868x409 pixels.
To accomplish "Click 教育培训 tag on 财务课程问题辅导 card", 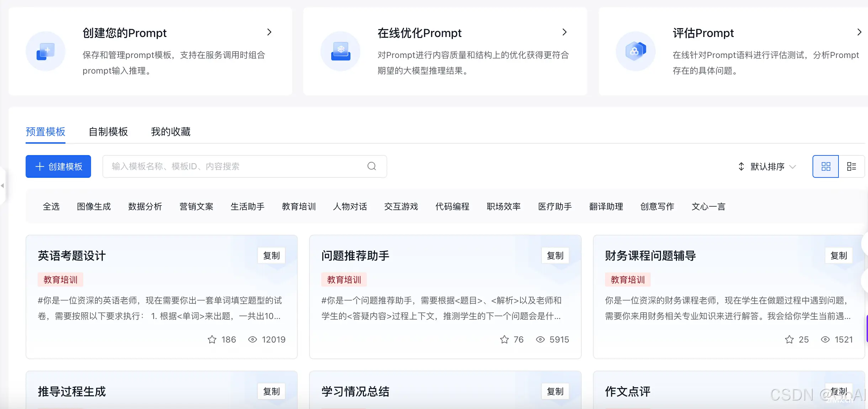I will click(x=628, y=280).
